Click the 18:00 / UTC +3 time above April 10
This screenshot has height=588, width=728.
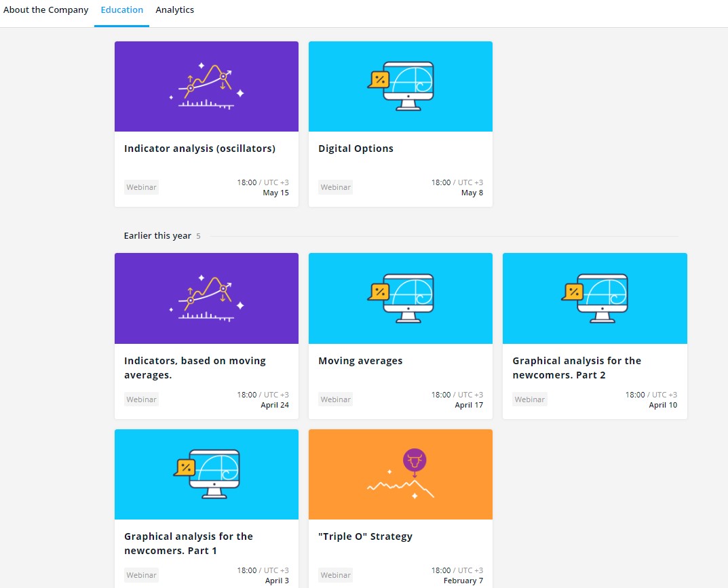[x=651, y=395]
